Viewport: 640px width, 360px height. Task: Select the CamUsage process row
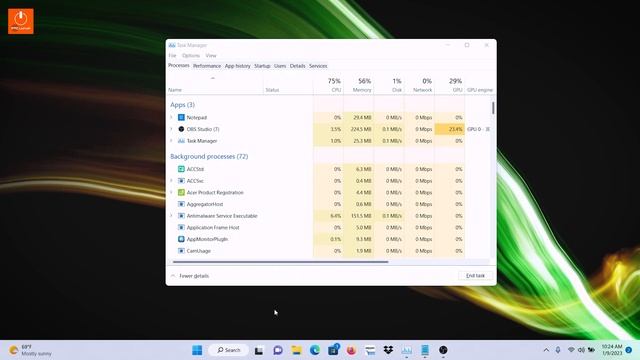pyautogui.click(x=316, y=251)
